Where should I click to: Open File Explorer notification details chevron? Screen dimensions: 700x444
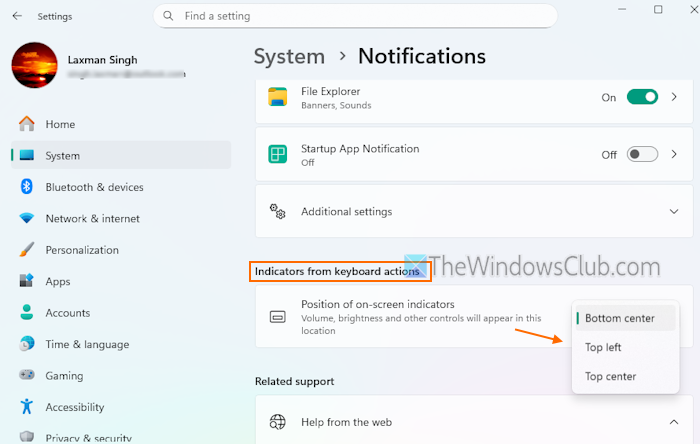coord(674,97)
